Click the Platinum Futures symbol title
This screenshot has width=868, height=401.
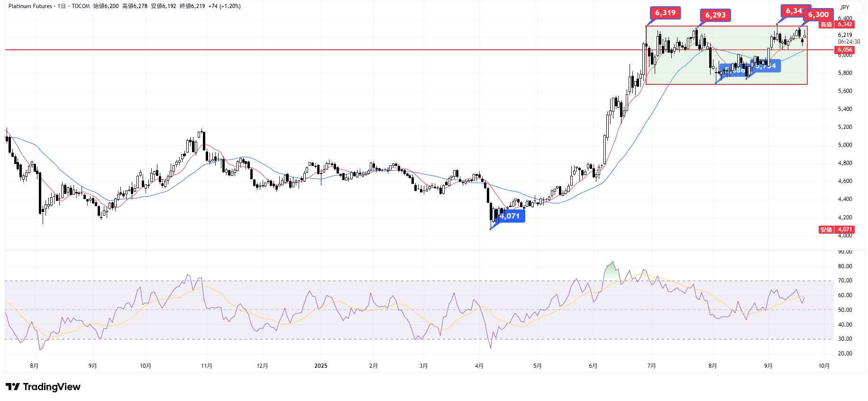click(30, 6)
